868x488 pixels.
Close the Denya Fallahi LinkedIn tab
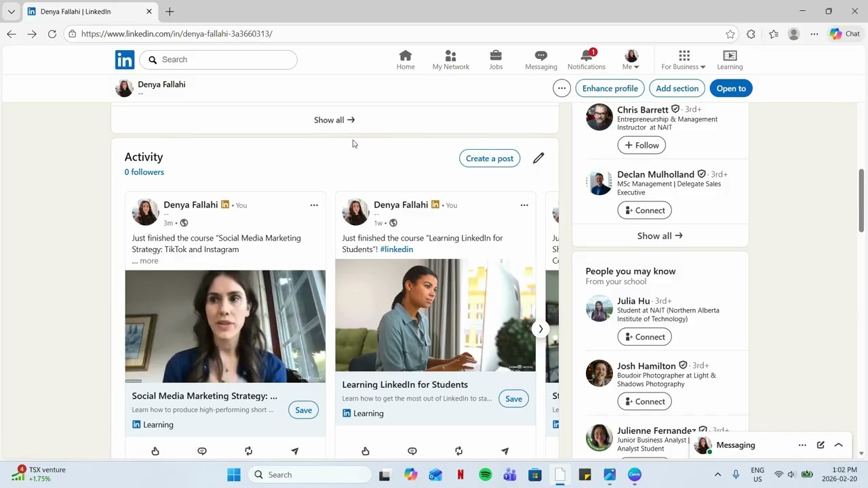pos(149,12)
